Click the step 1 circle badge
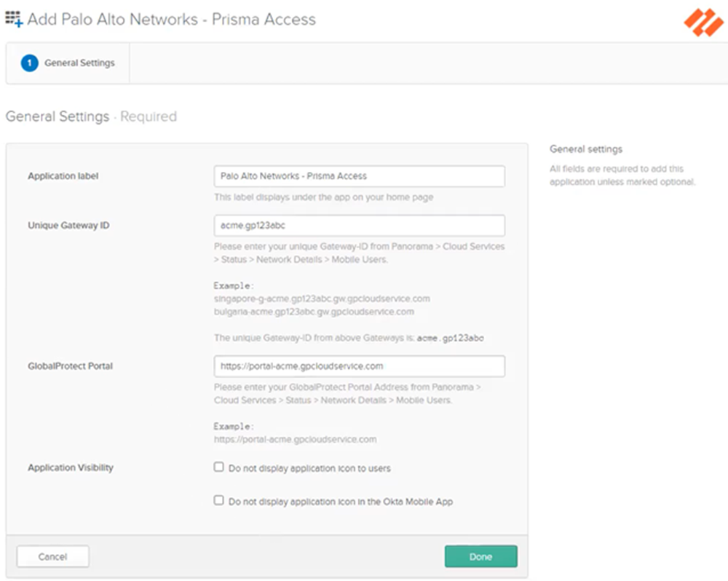 (30, 63)
